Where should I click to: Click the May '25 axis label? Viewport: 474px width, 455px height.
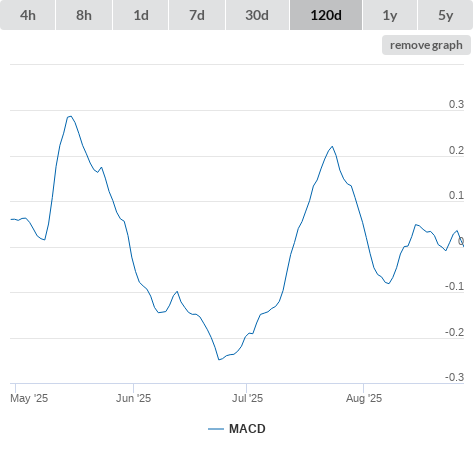pos(29,398)
